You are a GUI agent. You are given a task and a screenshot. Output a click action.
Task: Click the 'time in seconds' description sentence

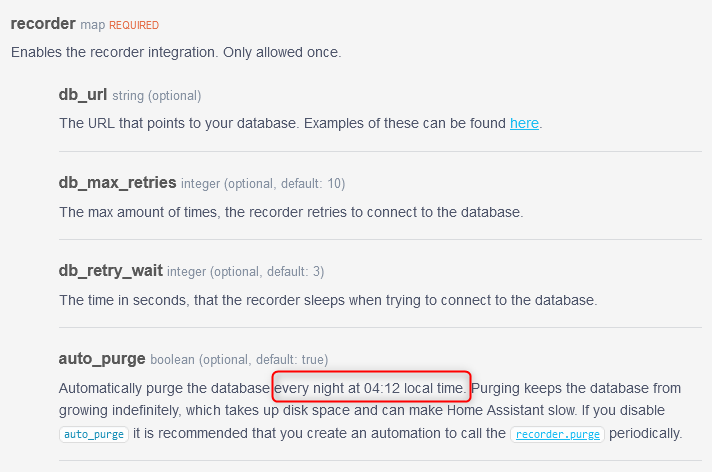coord(328,300)
